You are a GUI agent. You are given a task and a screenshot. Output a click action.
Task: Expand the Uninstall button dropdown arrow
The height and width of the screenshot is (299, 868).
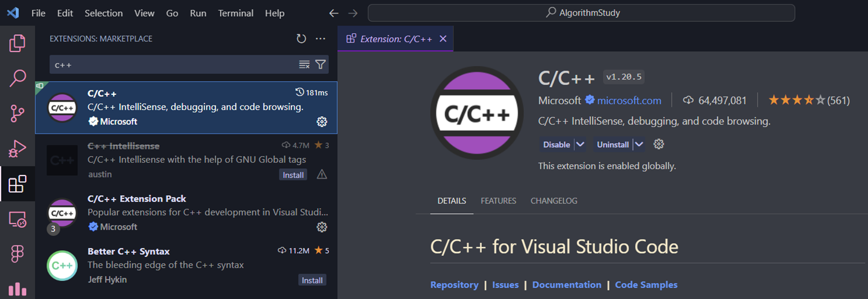639,144
